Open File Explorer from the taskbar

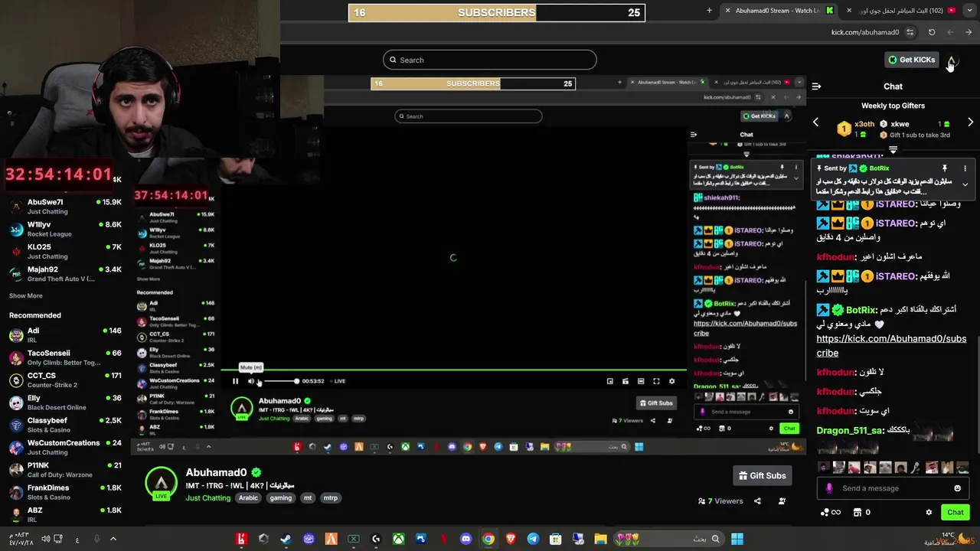click(x=600, y=539)
